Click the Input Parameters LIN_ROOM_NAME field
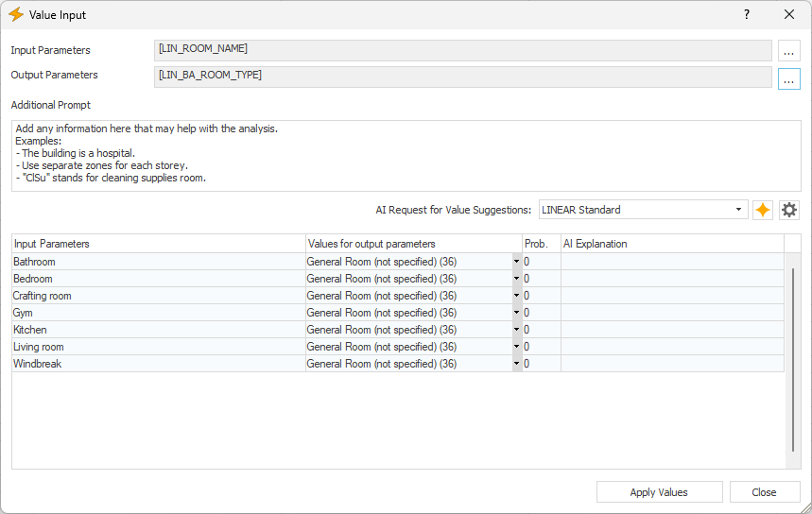 click(462, 50)
